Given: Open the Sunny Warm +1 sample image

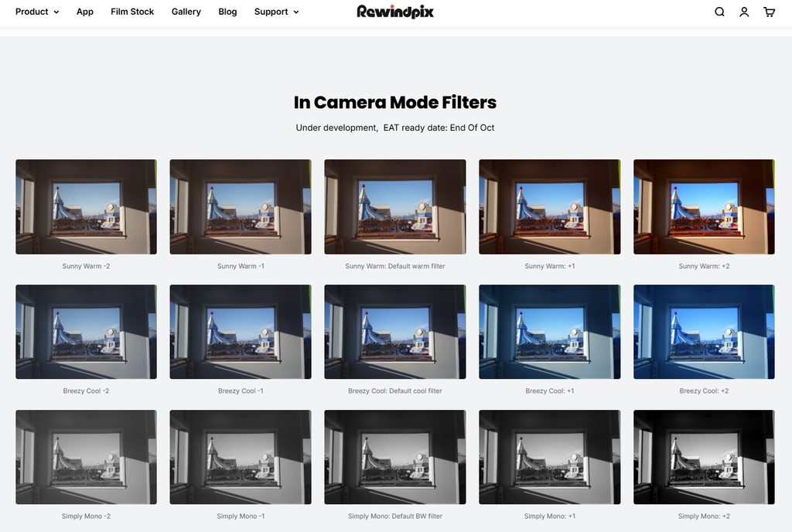Looking at the screenshot, I should (x=550, y=207).
